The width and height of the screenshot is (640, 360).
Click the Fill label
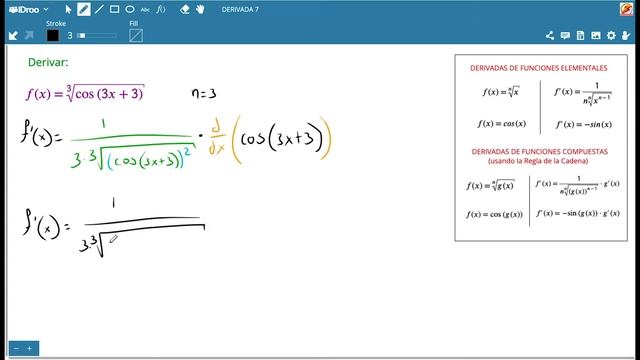click(x=133, y=23)
